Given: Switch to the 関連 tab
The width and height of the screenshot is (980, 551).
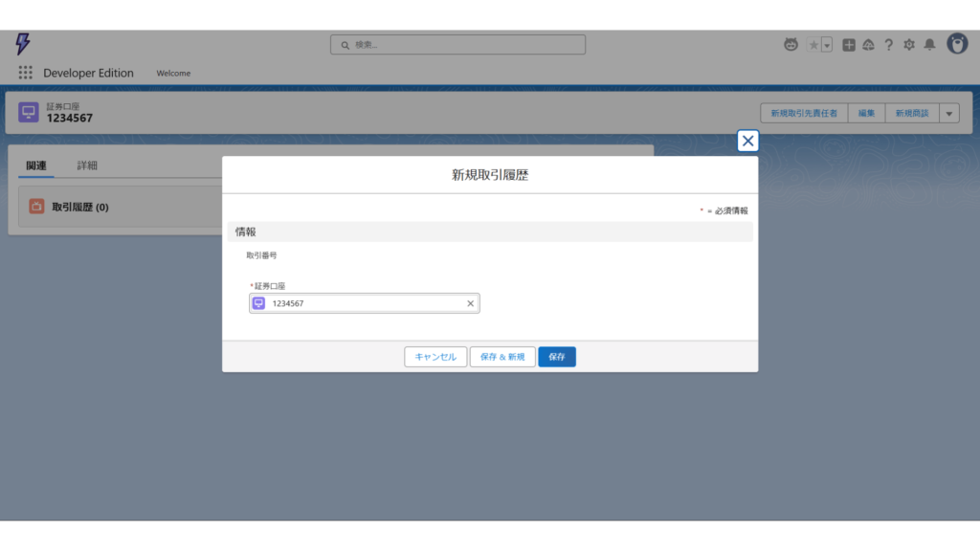Looking at the screenshot, I should [36, 165].
